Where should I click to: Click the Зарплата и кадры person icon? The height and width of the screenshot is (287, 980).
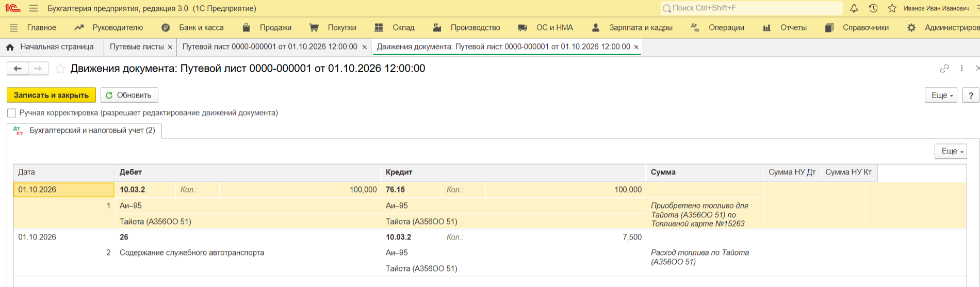point(596,28)
